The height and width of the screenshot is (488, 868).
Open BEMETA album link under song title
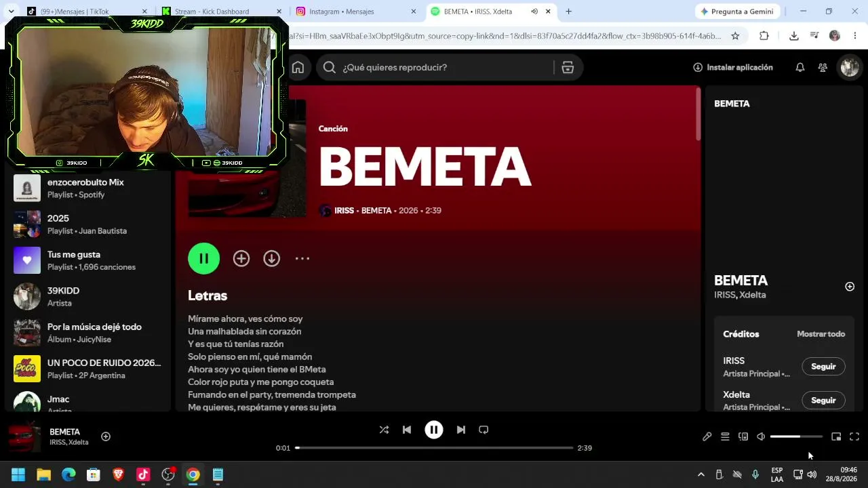click(x=376, y=211)
